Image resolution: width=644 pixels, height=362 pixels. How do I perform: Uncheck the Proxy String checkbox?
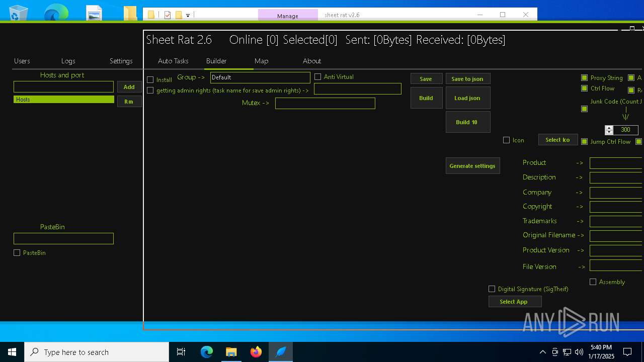(584, 78)
